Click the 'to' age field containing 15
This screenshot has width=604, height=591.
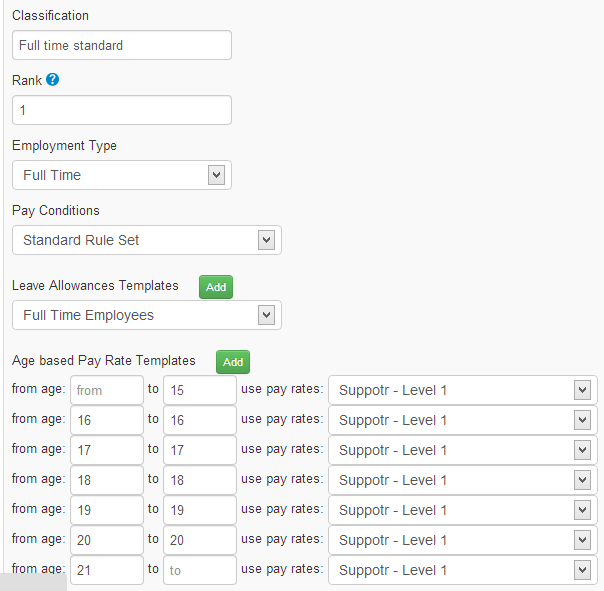click(199, 390)
